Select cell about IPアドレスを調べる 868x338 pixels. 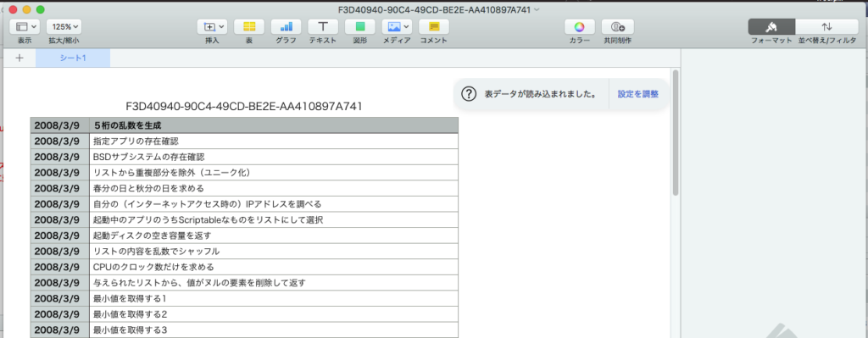[x=274, y=204]
